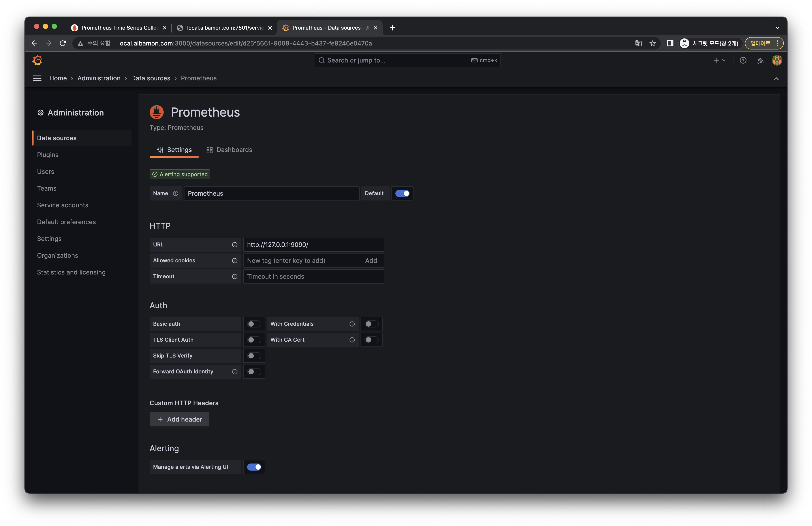
Task: Click the Forward OAuth Identity info icon
Action: (x=235, y=372)
